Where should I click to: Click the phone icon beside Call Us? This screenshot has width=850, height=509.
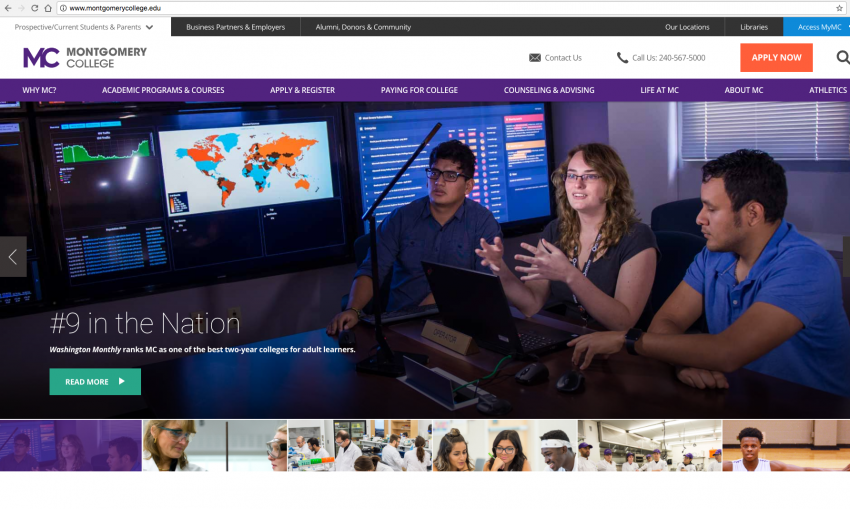[622, 58]
